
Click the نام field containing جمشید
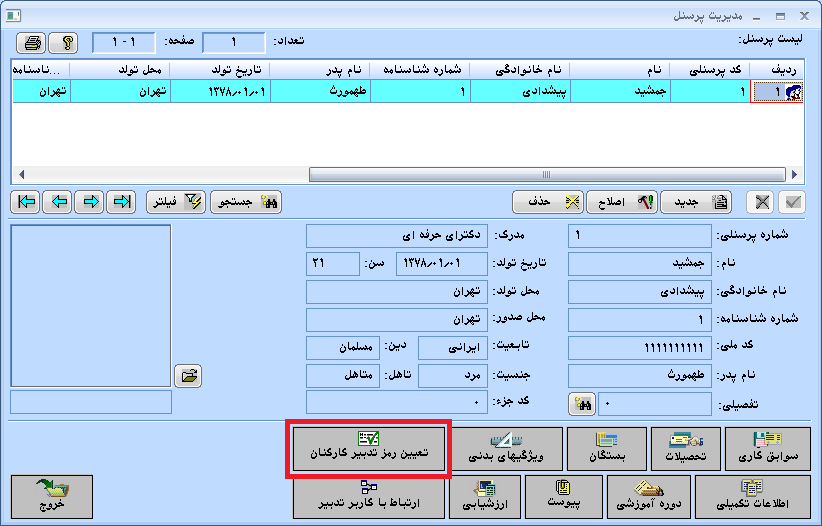(x=640, y=263)
